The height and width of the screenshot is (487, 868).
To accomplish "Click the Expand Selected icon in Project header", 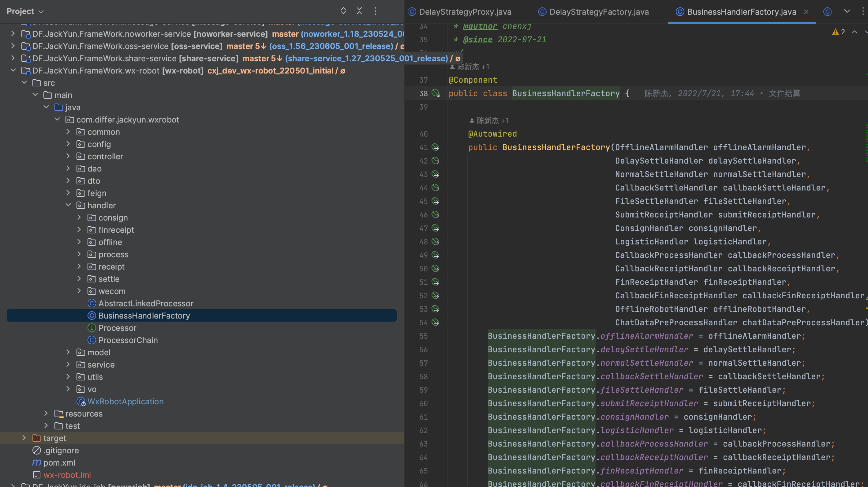I will 343,11.
